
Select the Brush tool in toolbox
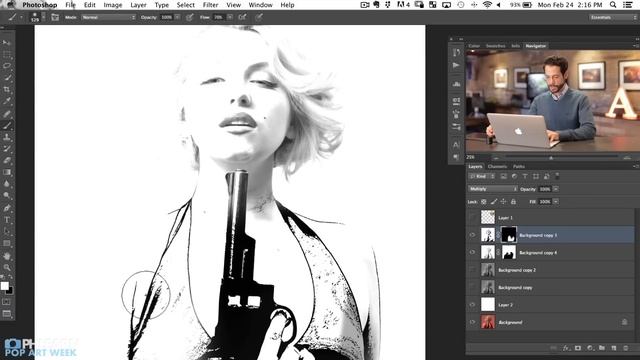(7, 125)
